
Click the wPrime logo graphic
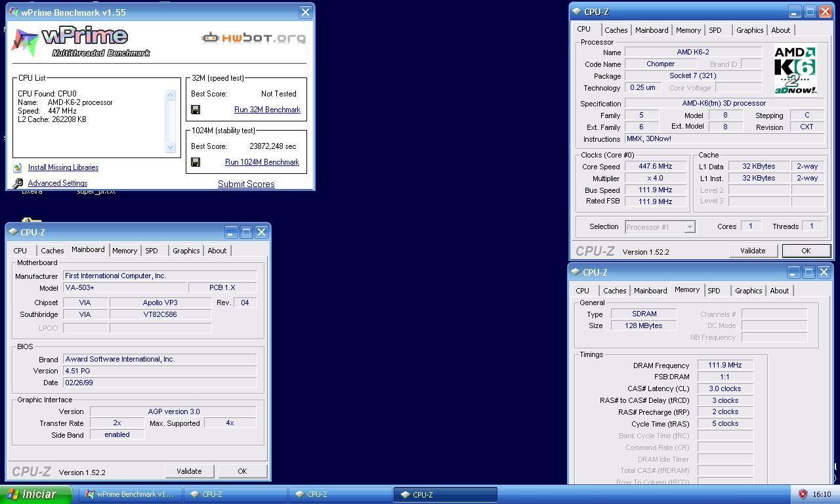[x=80, y=42]
